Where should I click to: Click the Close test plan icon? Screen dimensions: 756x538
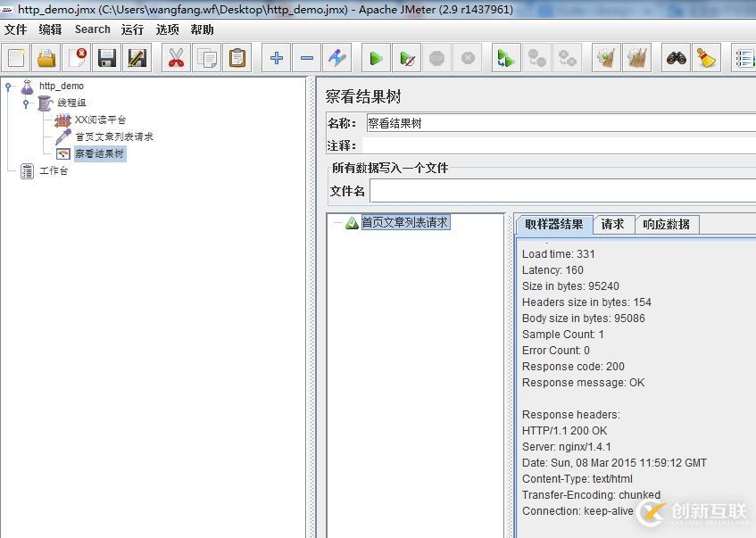[x=77, y=58]
